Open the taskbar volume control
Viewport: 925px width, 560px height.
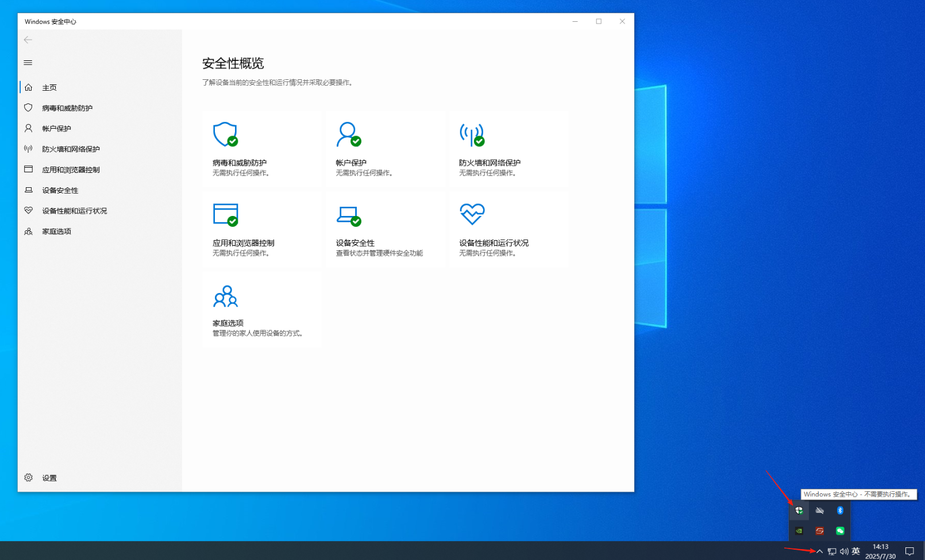coord(843,551)
